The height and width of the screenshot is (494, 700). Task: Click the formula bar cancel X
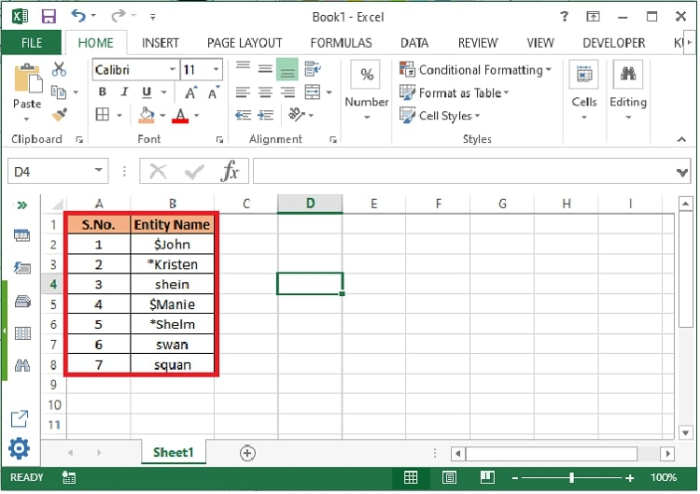(158, 171)
